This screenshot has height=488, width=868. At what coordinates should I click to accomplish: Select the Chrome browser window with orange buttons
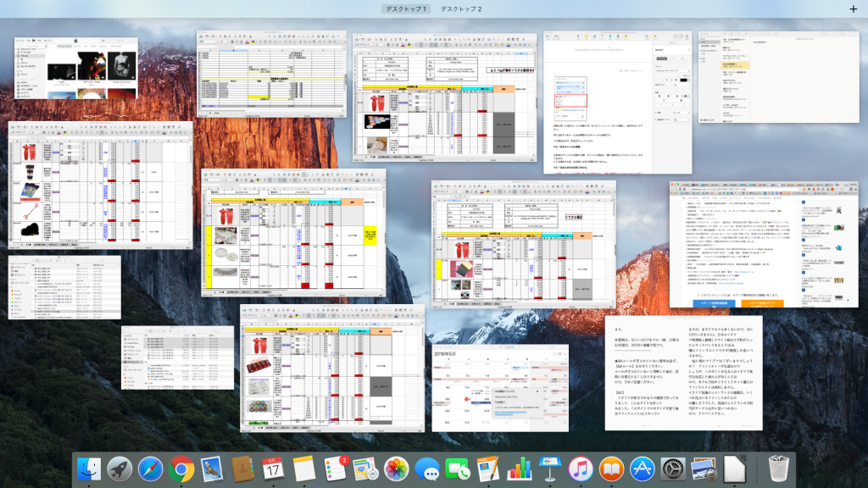[x=764, y=245]
